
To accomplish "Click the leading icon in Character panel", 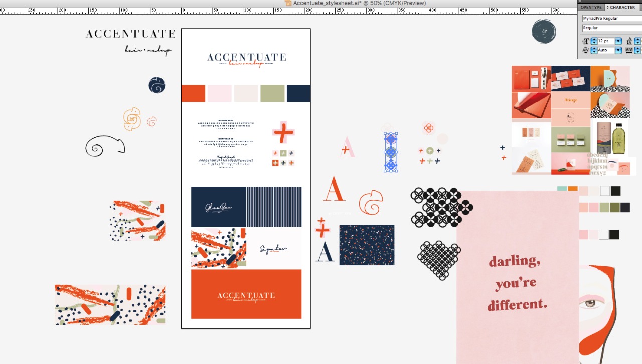I will (629, 41).
